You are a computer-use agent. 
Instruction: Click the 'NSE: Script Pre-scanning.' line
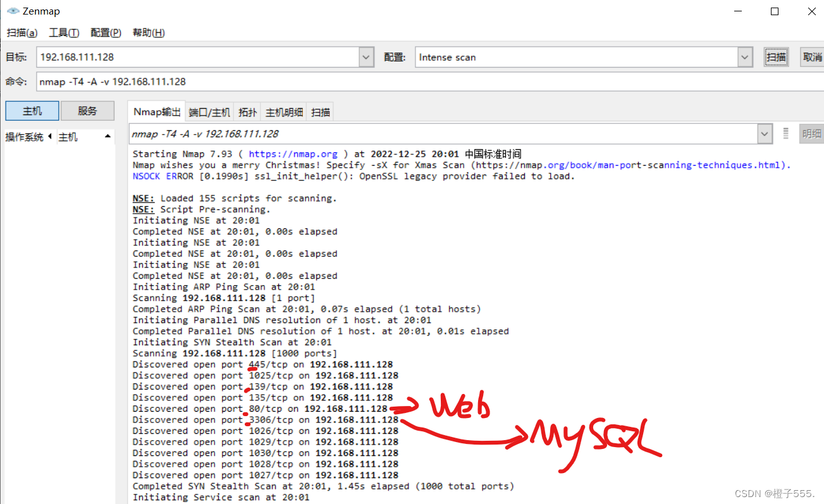click(x=201, y=209)
